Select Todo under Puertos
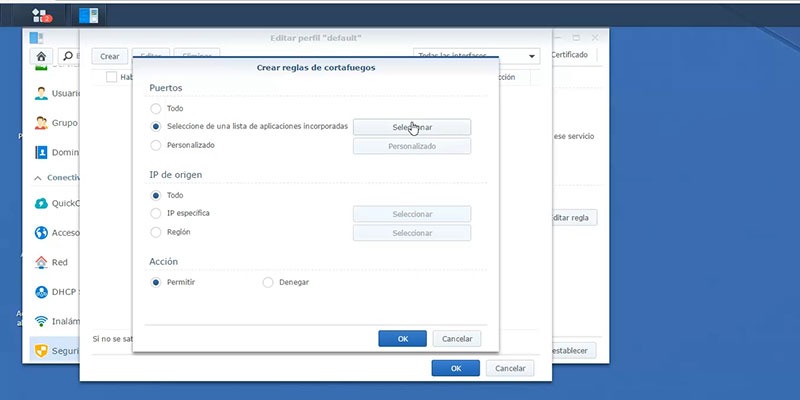 156,109
